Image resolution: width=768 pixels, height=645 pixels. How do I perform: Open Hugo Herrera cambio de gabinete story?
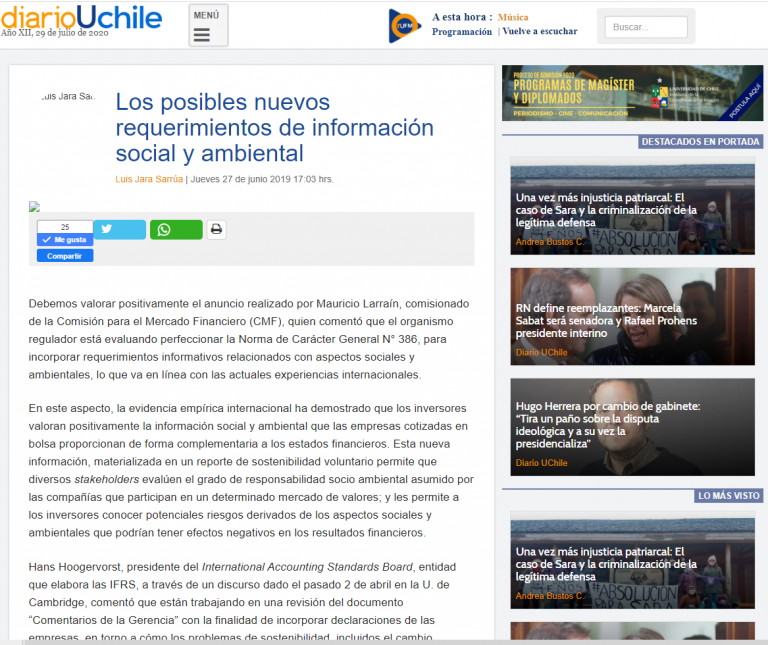632,427
